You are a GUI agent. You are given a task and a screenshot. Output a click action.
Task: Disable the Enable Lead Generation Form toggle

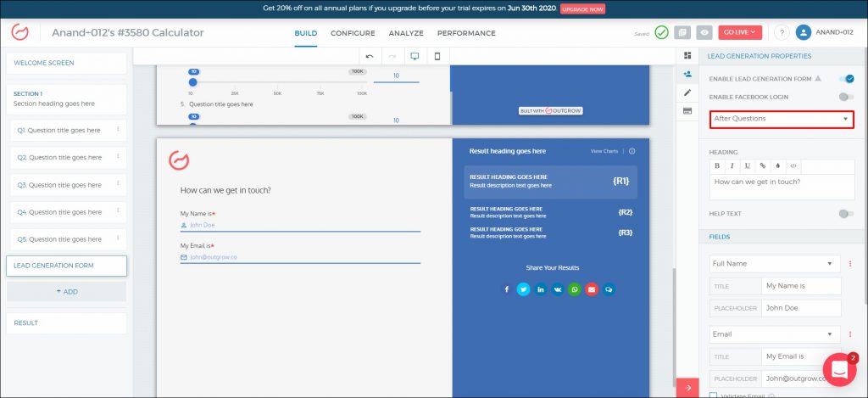point(845,78)
